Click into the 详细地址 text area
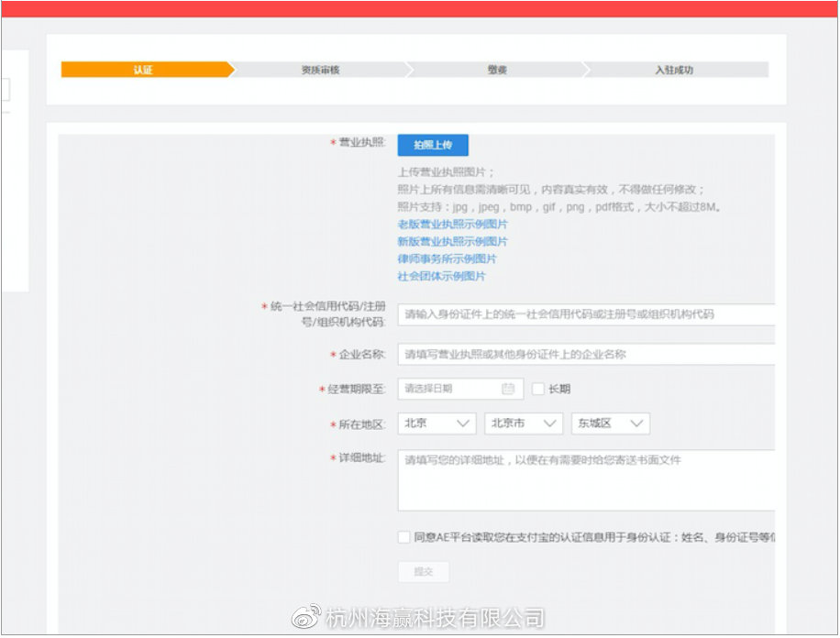Screen dimensions: 840x638 [585, 479]
